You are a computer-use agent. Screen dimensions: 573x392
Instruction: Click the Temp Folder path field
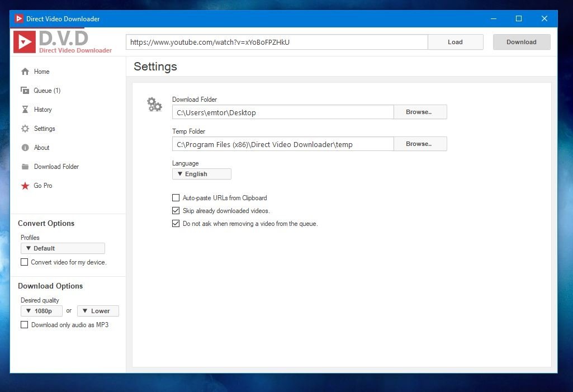(283, 144)
